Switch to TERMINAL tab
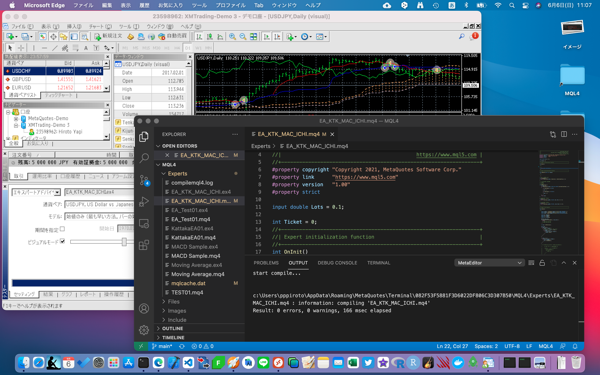This screenshot has width=600, height=375. pyautogui.click(x=378, y=263)
